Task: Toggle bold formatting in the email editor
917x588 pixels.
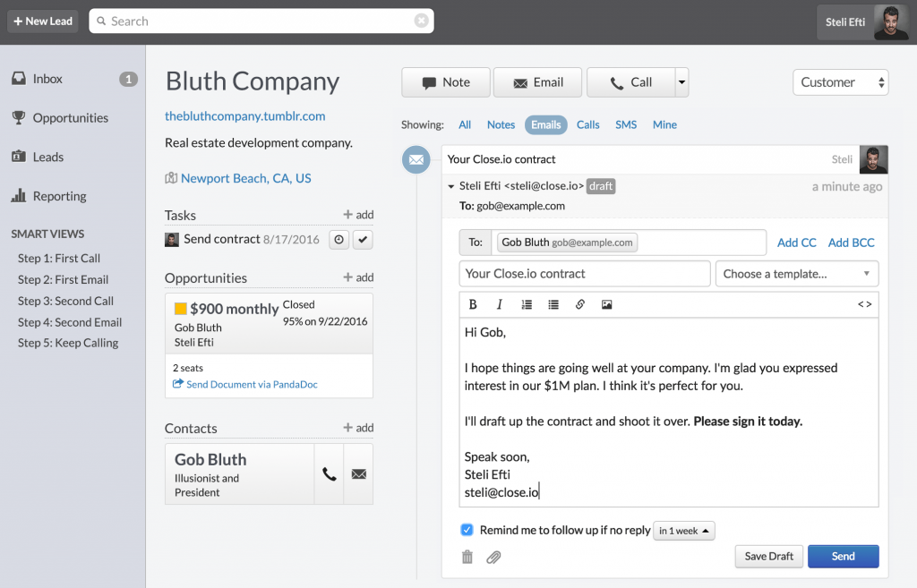Action: (x=473, y=304)
